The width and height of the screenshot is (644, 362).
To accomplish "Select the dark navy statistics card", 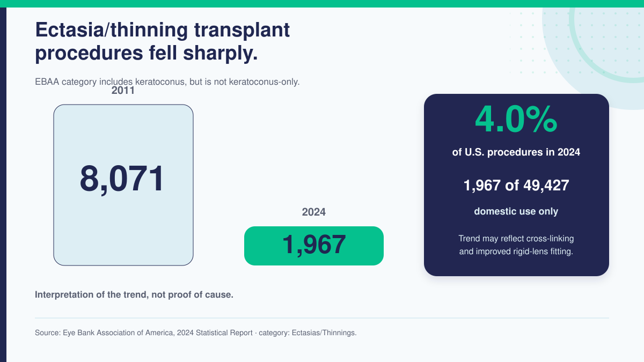I will [x=516, y=185].
